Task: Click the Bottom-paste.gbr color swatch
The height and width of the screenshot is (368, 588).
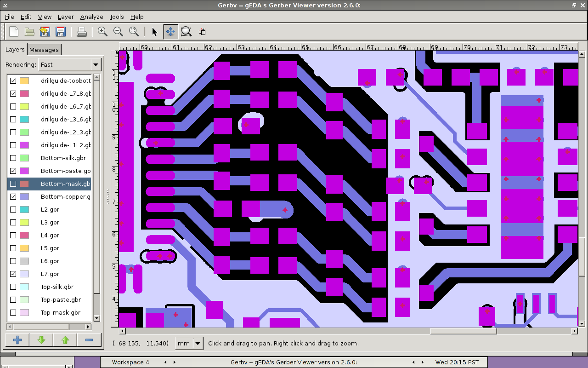Action: tap(24, 171)
